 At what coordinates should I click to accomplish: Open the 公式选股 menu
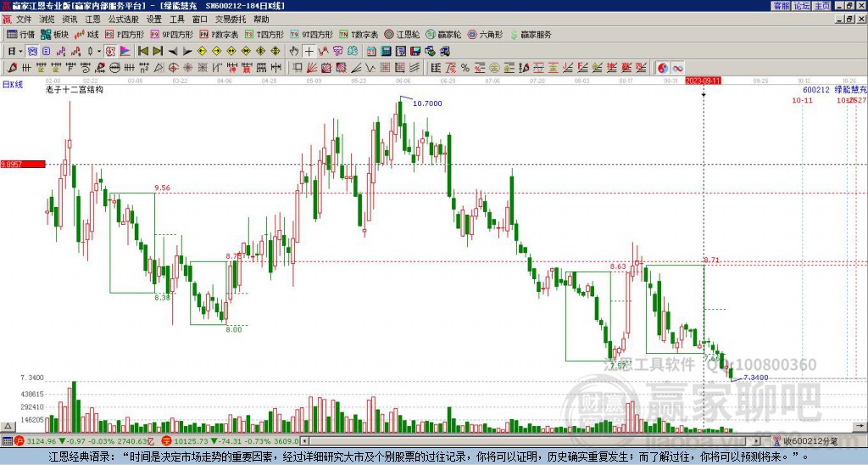(x=124, y=20)
